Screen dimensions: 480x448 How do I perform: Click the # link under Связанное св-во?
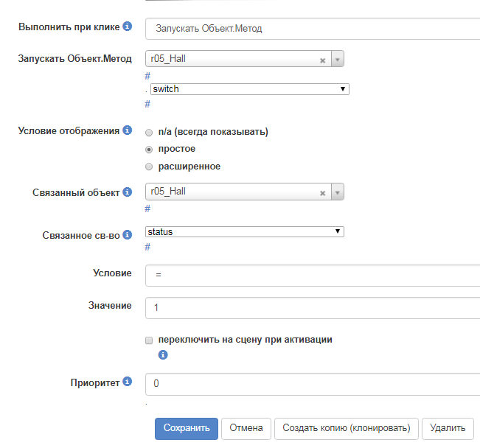tap(147, 247)
